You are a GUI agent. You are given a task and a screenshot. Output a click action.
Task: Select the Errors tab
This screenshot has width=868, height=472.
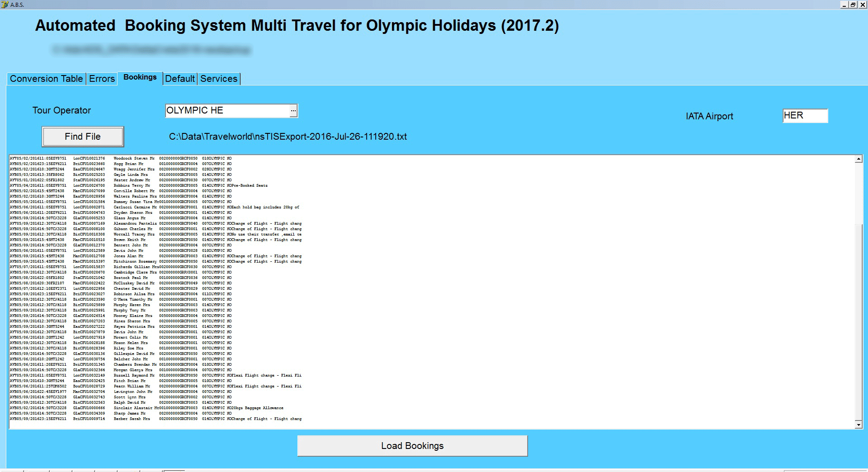click(101, 79)
